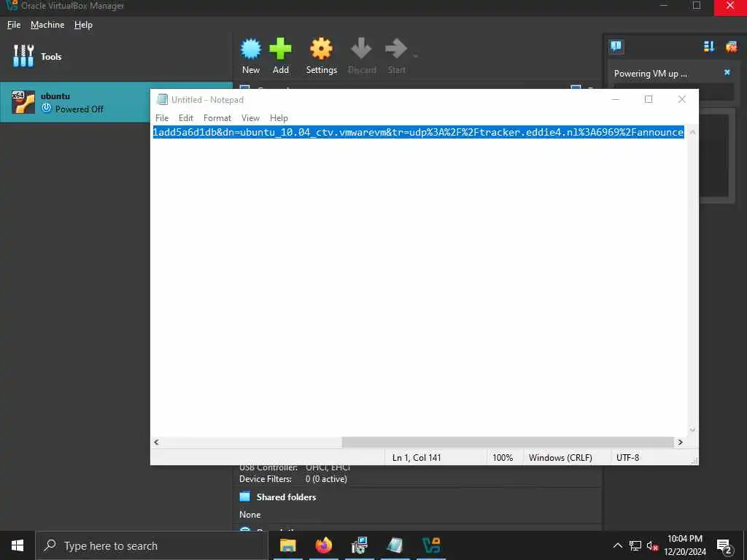
Task: Open Firefox from taskbar
Action: pos(323,545)
